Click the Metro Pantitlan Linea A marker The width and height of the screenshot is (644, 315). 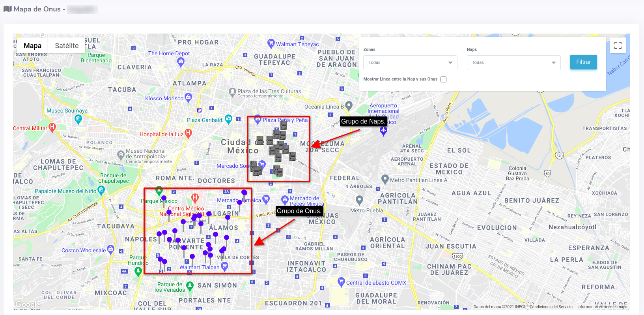point(385,179)
